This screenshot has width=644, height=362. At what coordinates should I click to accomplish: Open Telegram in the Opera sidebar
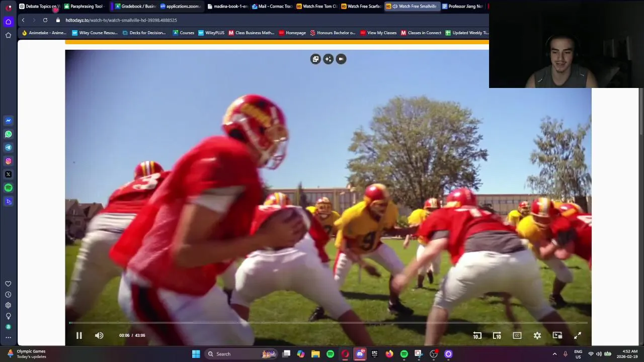click(8, 147)
